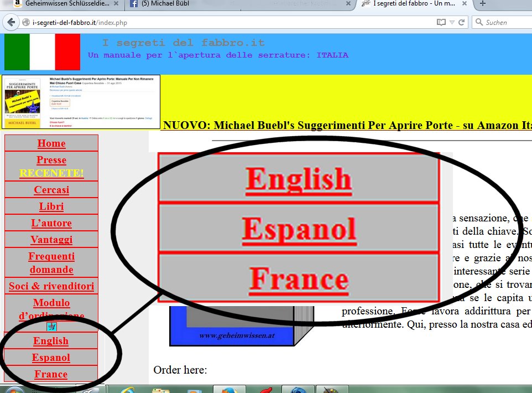Viewport: 532px width, 393px height.
Task: Open the Libri sidebar link
Action: (x=51, y=206)
